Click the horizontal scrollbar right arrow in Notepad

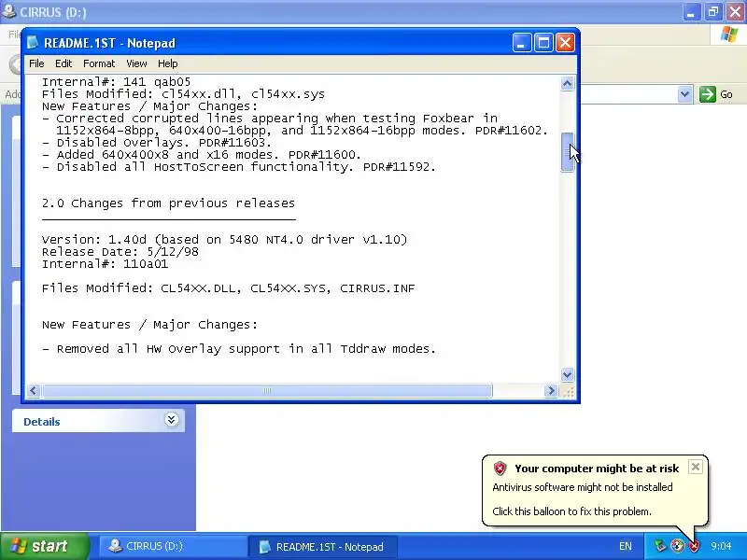[x=551, y=391]
